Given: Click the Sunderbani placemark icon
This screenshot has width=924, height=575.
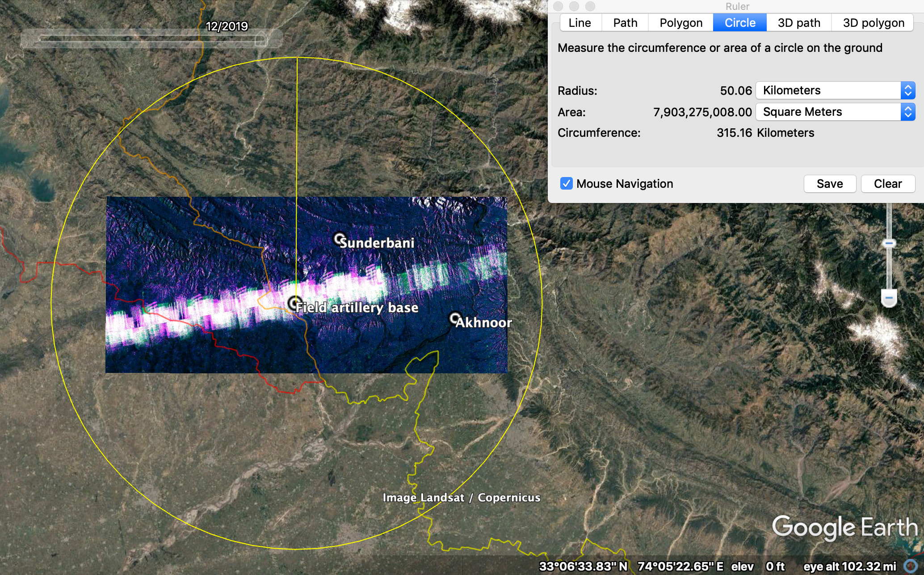Looking at the screenshot, I should (340, 239).
